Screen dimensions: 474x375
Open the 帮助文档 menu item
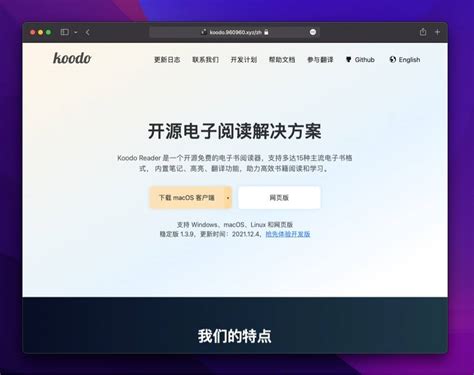pyautogui.click(x=282, y=60)
